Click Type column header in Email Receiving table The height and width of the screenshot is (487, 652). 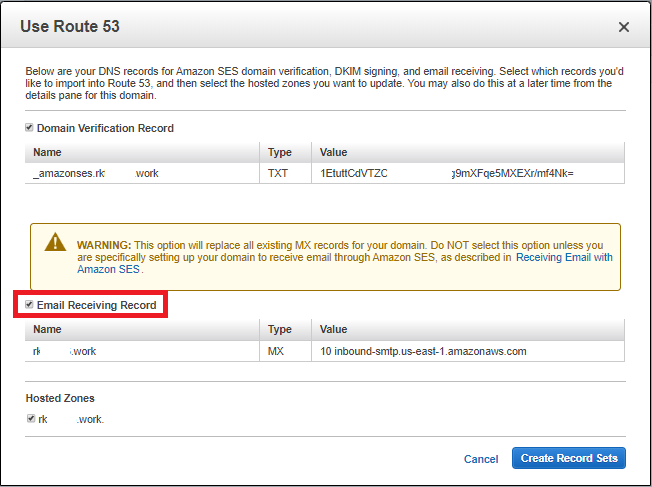coord(285,329)
